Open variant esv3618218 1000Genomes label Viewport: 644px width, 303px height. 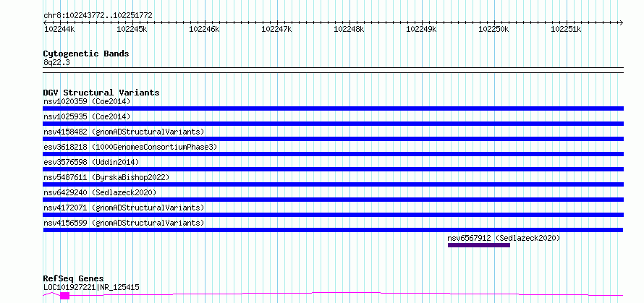(x=130, y=147)
